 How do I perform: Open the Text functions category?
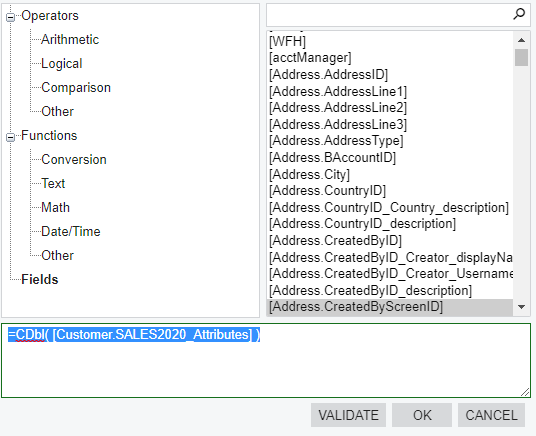(x=53, y=184)
